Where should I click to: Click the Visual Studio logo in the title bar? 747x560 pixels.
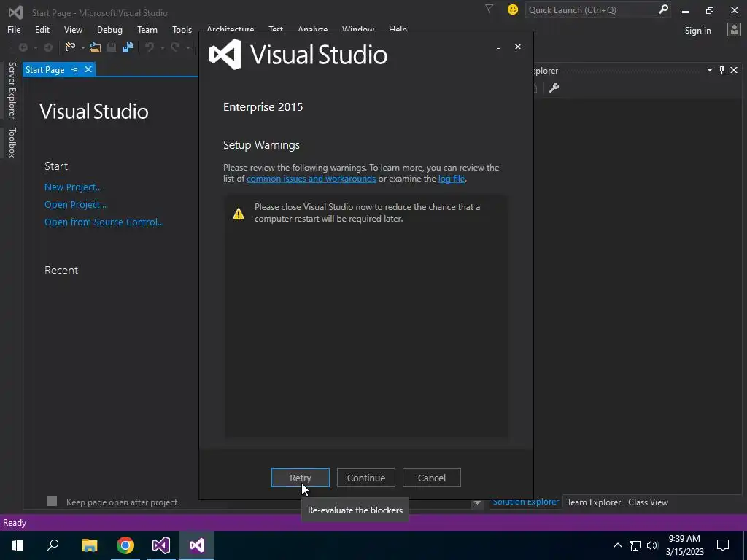pos(16,12)
